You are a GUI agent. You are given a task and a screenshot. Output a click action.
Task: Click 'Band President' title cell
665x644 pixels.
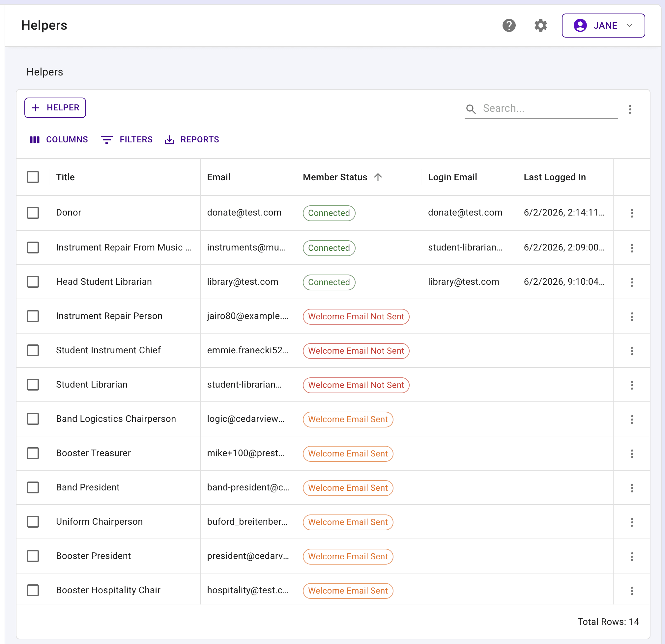[88, 487]
